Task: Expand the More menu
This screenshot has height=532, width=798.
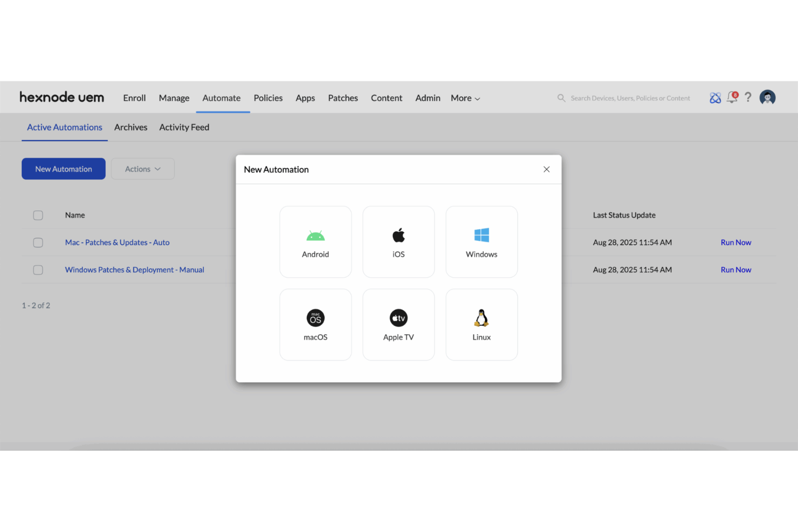Action: pos(465,98)
